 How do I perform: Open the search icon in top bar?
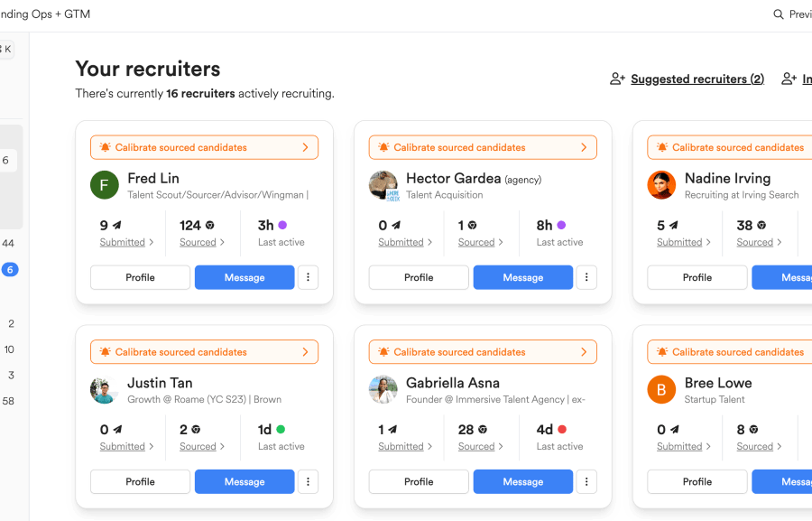coord(779,14)
